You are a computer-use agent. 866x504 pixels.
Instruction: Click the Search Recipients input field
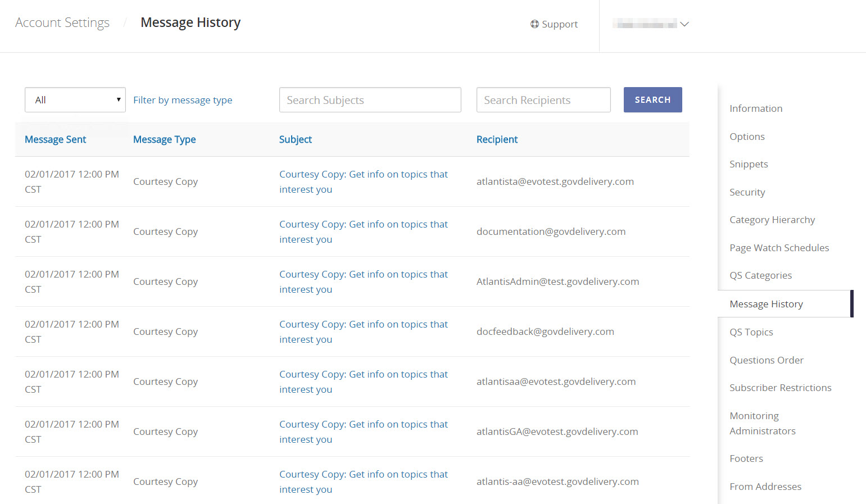click(543, 100)
